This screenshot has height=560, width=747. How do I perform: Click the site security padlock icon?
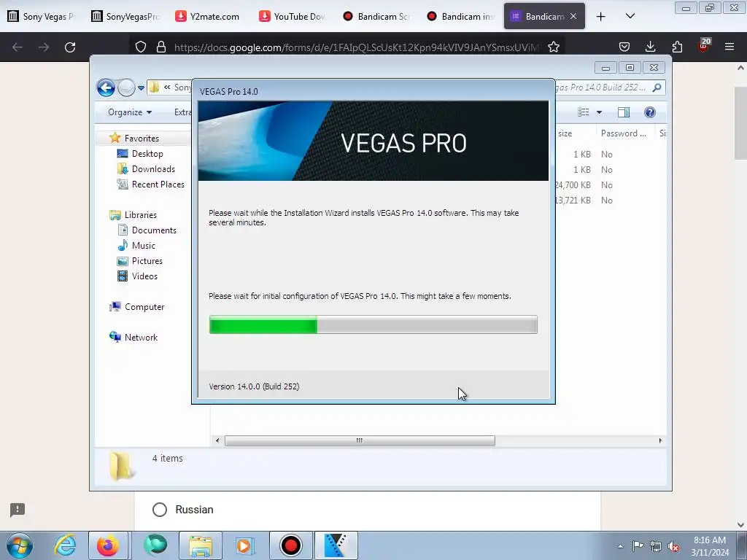coord(161,47)
